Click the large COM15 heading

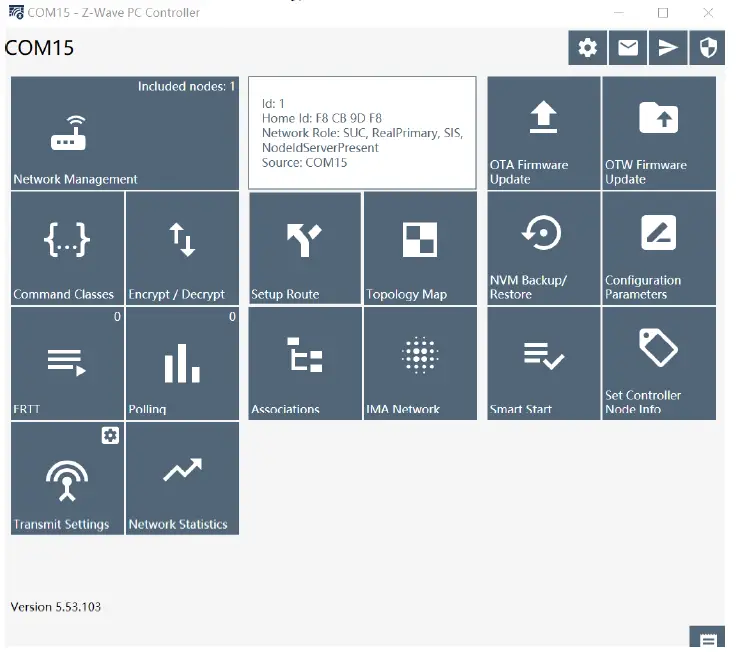(x=39, y=48)
